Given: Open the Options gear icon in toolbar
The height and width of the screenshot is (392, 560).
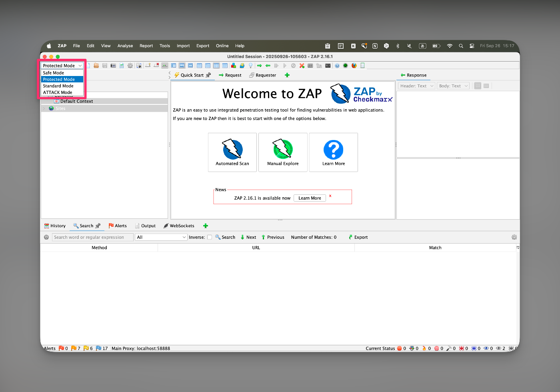Looking at the screenshot, I should pos(130,66).
